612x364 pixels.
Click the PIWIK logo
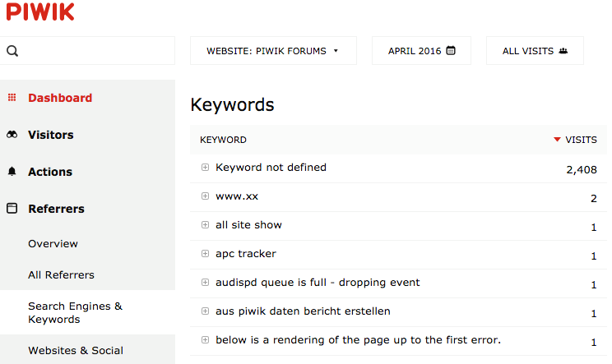pyautogui.click(x=40, y=12)
